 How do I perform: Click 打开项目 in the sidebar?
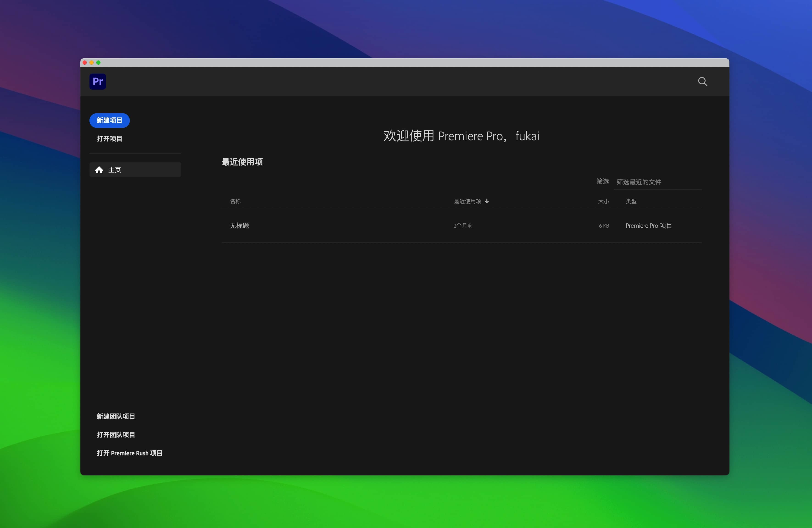pos(109,139)
